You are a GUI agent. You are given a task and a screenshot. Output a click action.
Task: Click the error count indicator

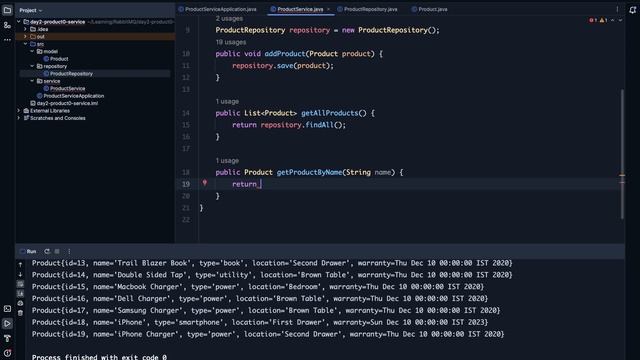(593, 20)
